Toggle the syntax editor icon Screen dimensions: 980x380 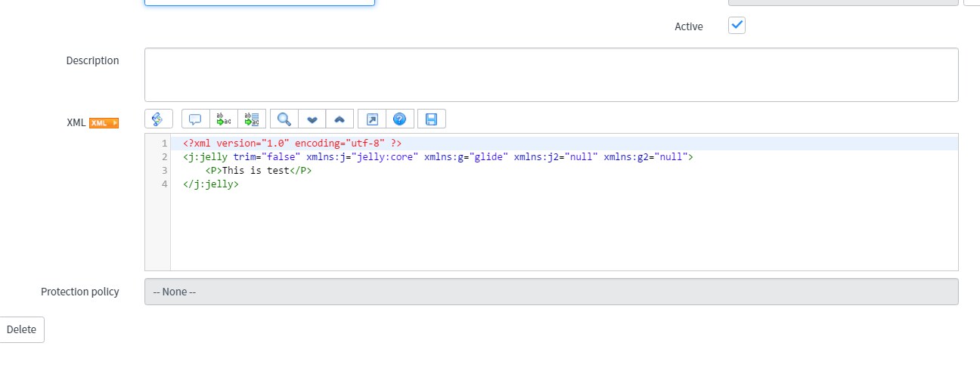point(159,119)
